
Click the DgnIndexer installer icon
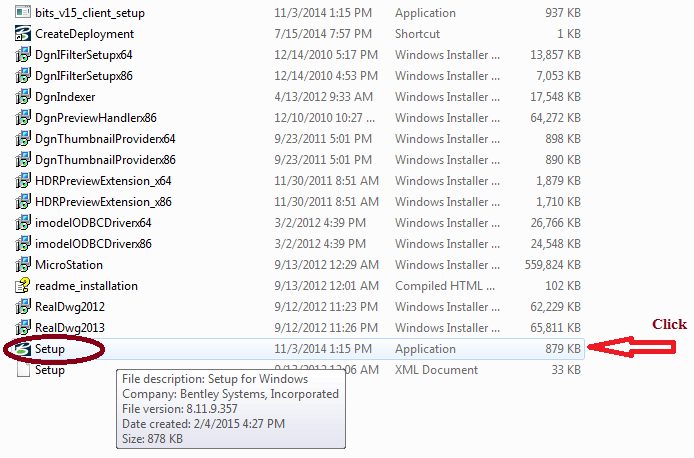(x=23, y=97)
